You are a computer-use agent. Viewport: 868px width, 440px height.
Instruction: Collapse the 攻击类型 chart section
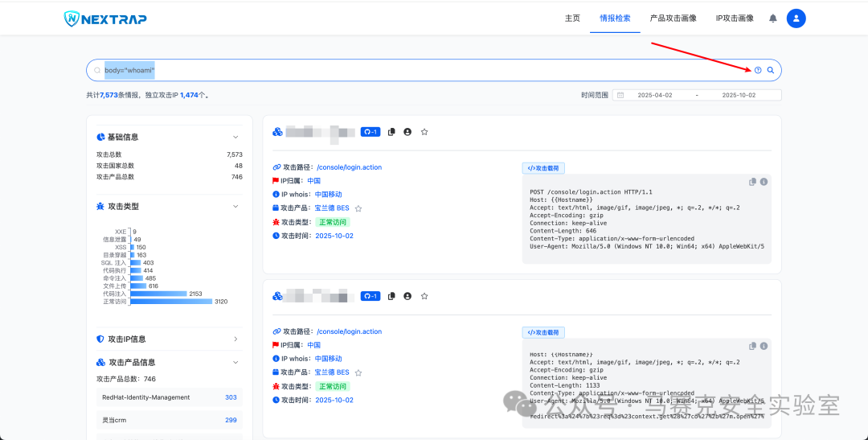click(x=235, y=206)
